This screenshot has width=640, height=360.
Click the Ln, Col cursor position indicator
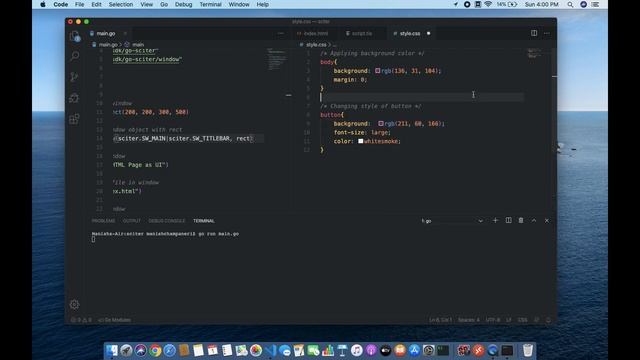click(x=440, y=320)
